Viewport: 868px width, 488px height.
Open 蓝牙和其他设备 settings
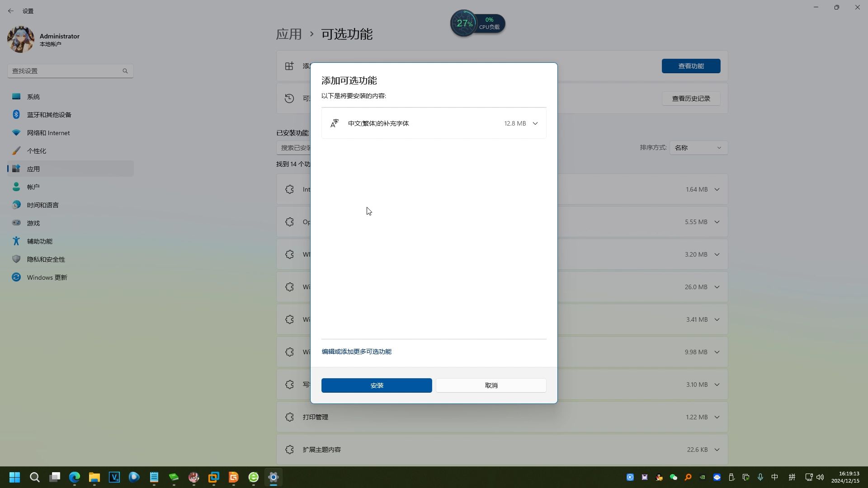pyautogui.click(x=49, y=114)
